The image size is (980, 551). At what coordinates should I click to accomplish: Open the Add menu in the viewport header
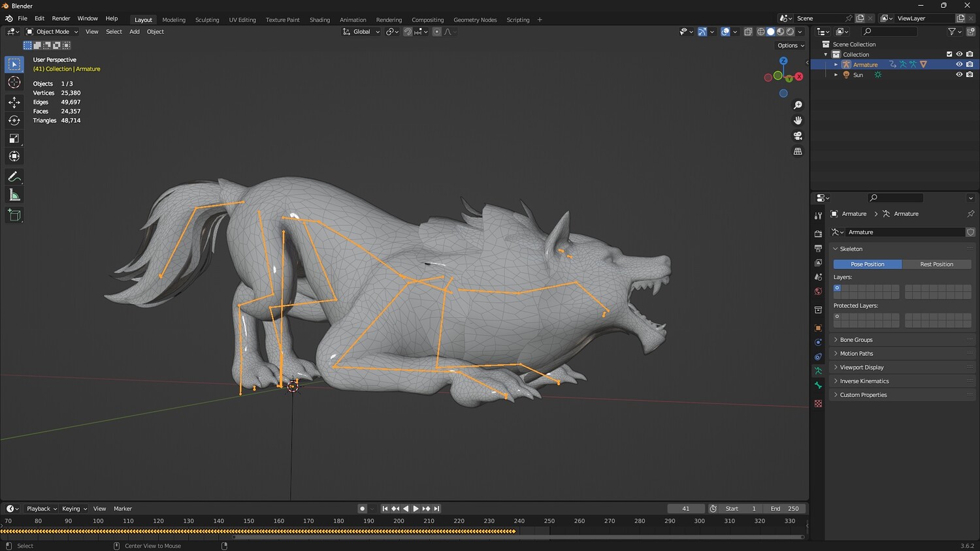coord(135,31)
